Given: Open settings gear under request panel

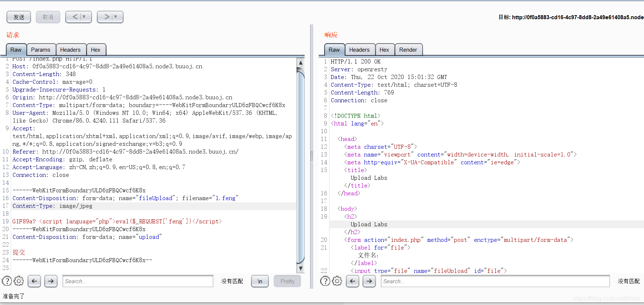Looking at the screenshot, I should point(19,281).
